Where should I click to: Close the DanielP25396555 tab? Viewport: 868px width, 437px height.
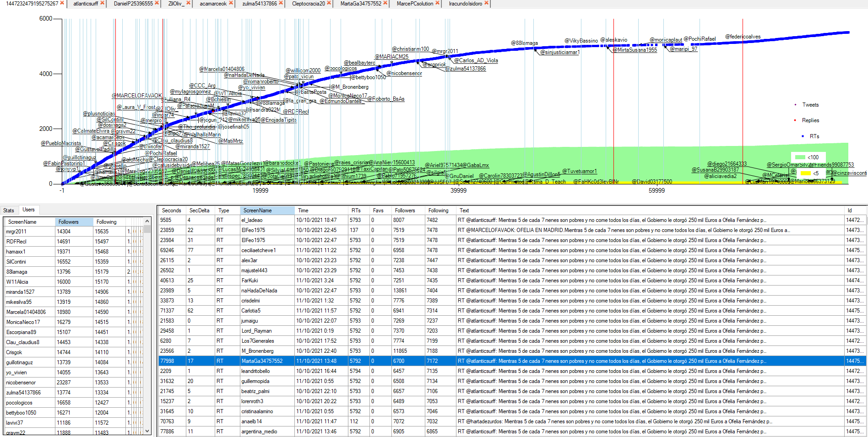pos(157,3)
